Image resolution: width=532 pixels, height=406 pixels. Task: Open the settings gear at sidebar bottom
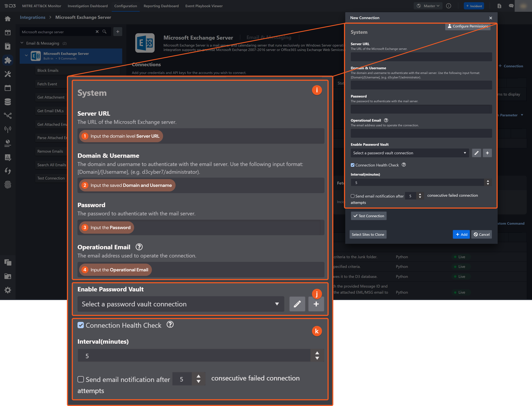[8, 290]
